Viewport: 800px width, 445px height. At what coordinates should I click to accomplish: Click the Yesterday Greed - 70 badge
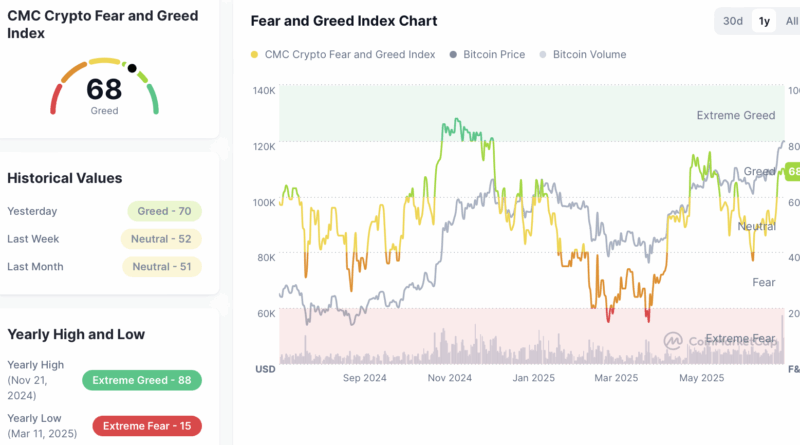pos(164,211)
